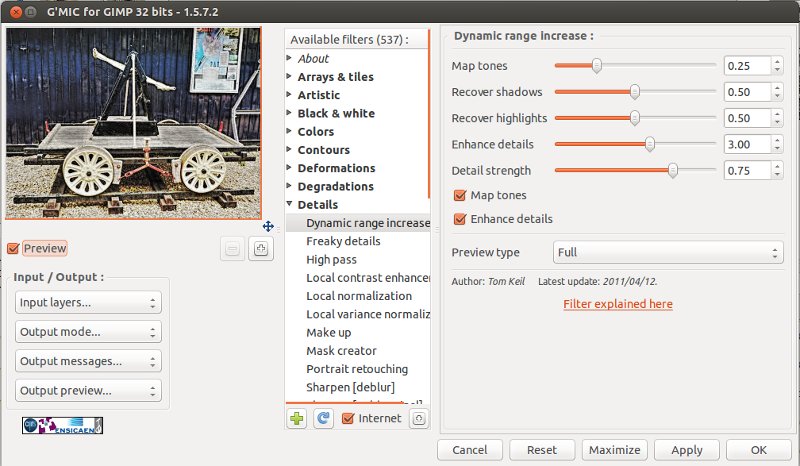The image size is (800, 466).
Task: Click the blue refresh filters icon
Action: pos(323,419)
